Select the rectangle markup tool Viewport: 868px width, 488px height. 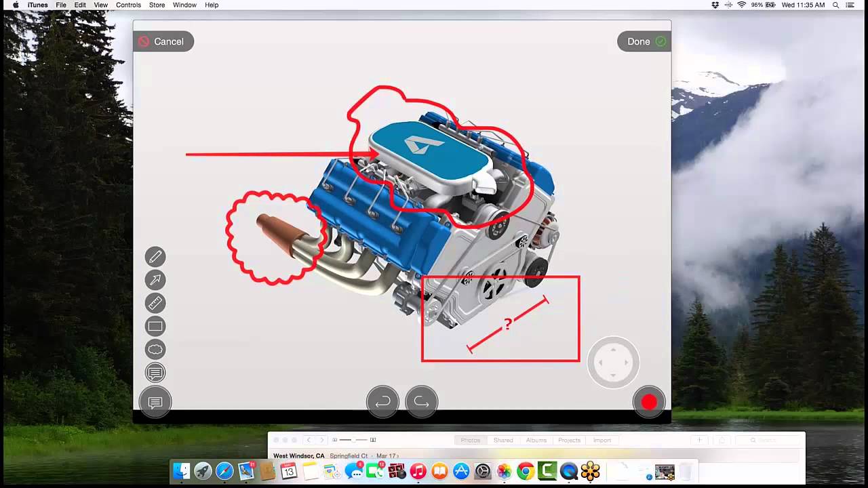(155, 326)
